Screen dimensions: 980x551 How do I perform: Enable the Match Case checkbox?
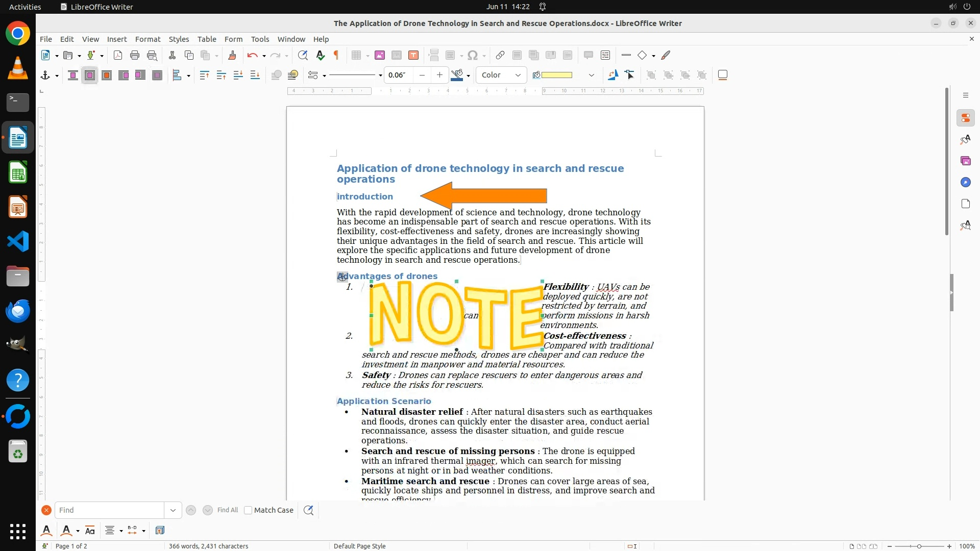pyautogui.click(x=248, y=510)
